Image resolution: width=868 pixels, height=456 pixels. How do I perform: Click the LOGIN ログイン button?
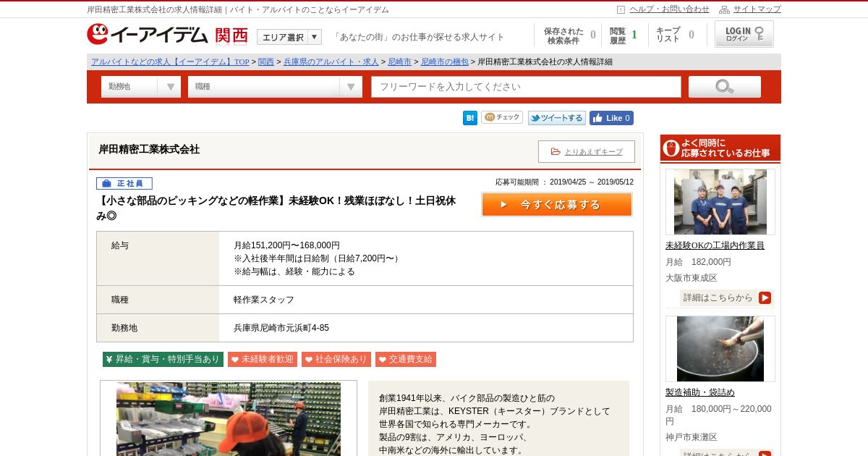click(744, 34)
